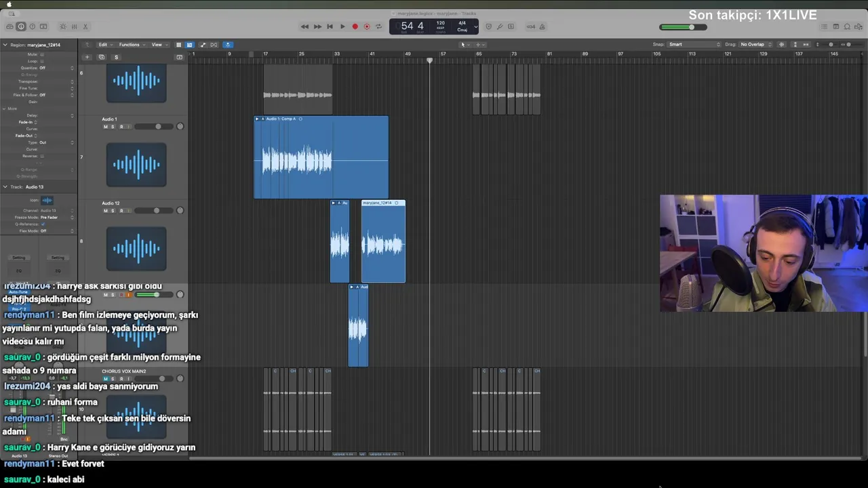868x488 pixels.
Task: Collapse the Track Audio 13 inspector section
Action: (5, 186)
